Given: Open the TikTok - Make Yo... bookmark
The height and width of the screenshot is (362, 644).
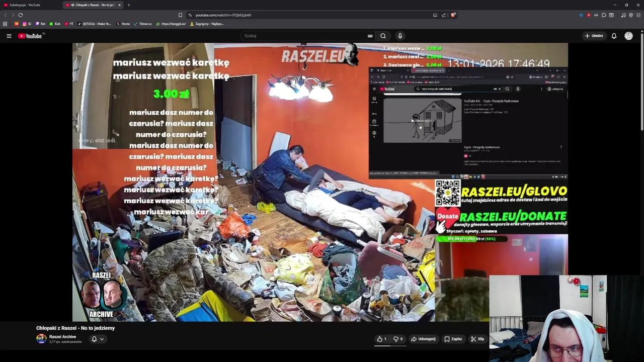Looking at the screenshot, I should tap(95, 24).
